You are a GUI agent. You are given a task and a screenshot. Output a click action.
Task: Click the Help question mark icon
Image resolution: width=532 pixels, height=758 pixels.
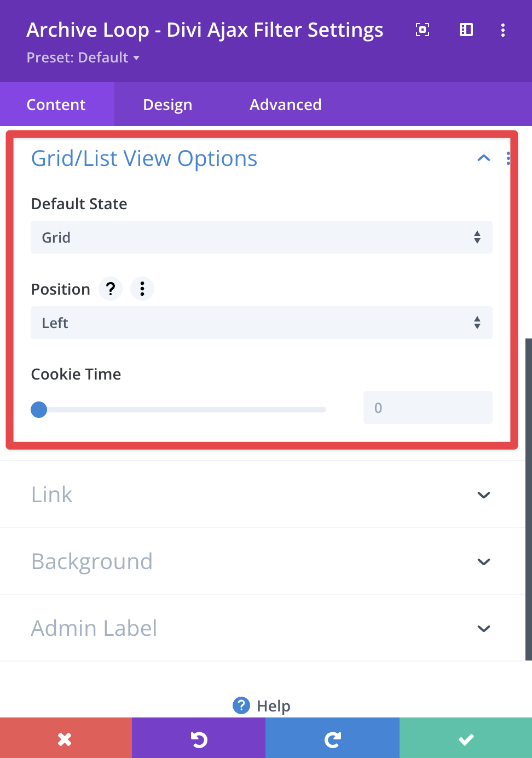(241, 705)
